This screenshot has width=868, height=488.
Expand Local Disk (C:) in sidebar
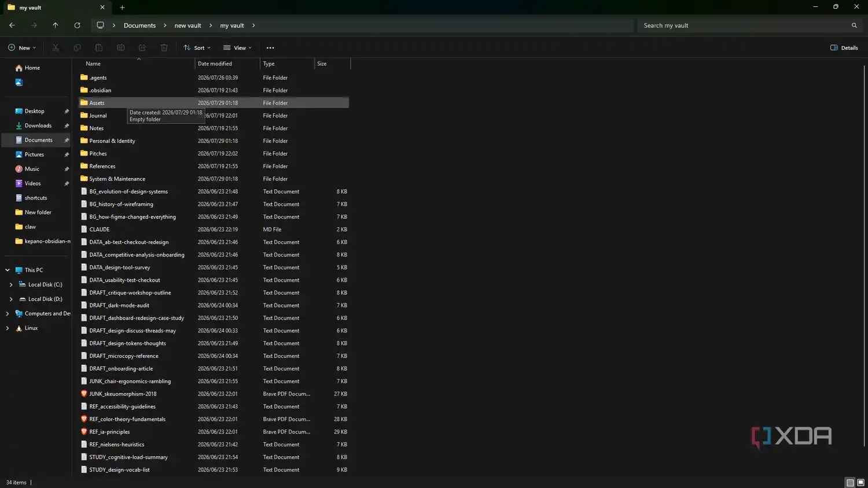pyautogui.click(x=11, y=284)
